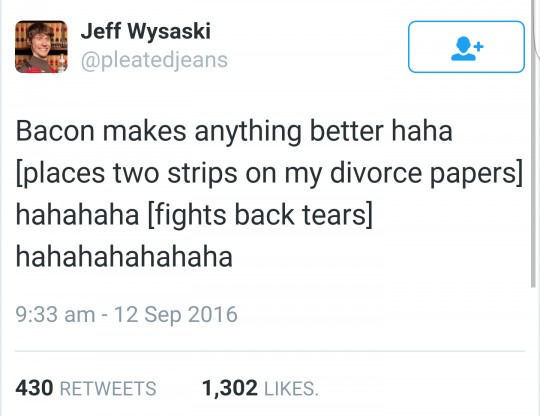Tap the number 430 retweet count
540x416 pixels.
point(34,388)
